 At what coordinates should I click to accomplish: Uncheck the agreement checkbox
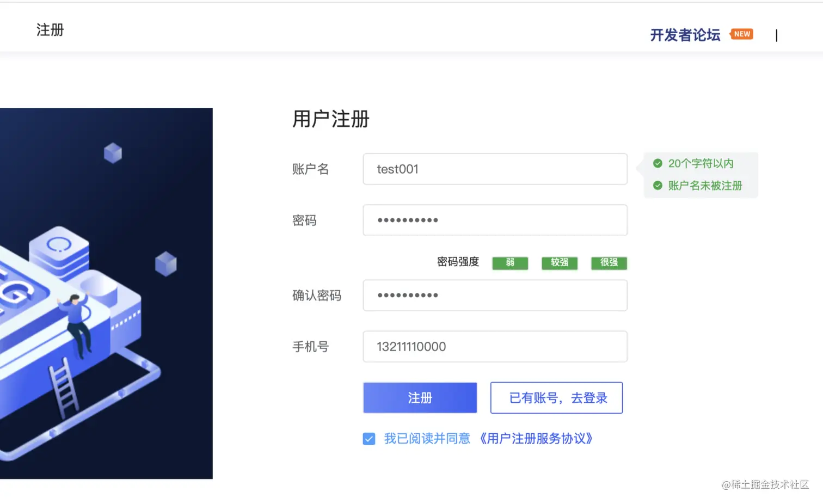pos(369,439)
